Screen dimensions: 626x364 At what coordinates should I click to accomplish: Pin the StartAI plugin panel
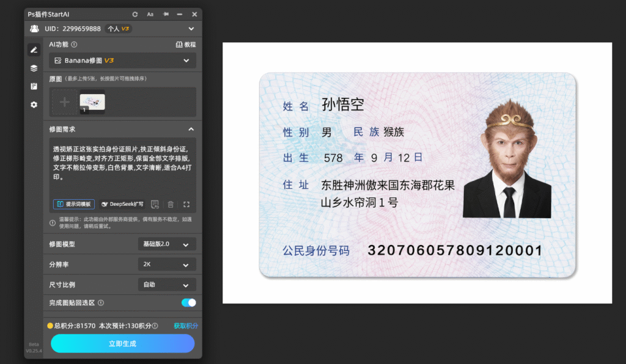[166, 15]
